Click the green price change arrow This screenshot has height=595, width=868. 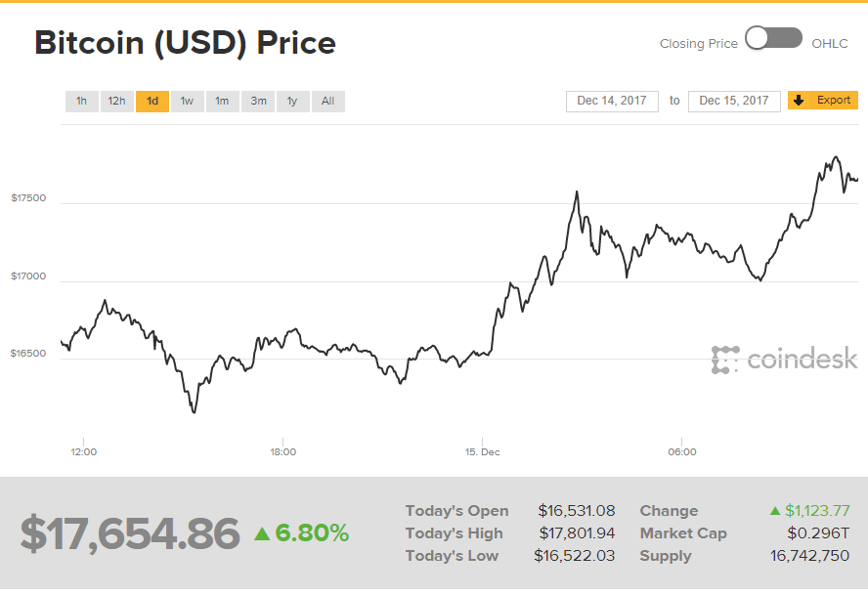tap(262, 533)
